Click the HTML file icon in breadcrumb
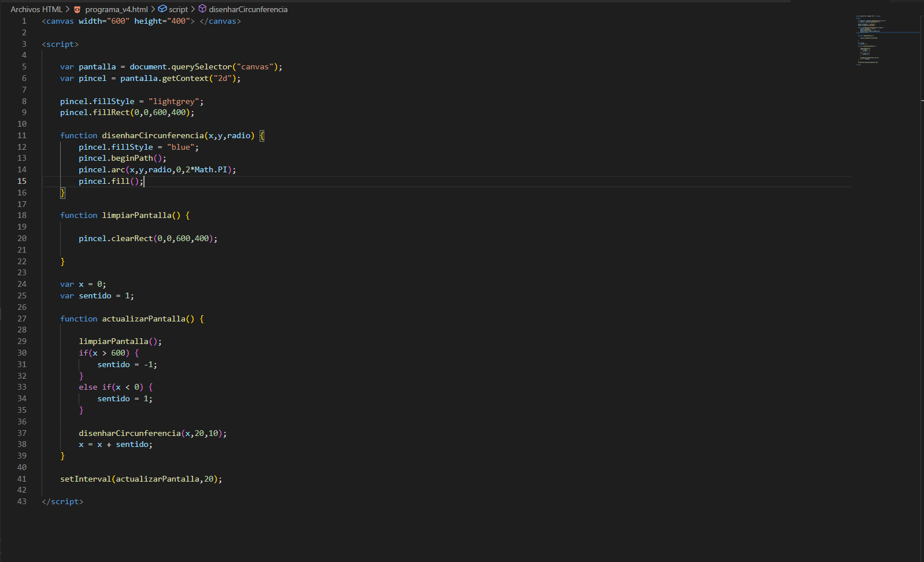The image size is (924, 562). (x=77, y=9)
